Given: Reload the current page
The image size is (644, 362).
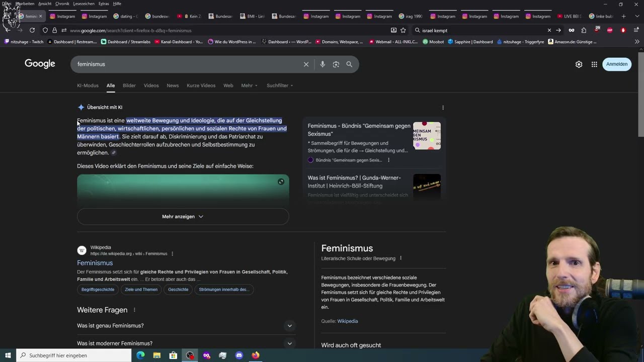Looking at the screenshot, I should tap(32, 30).
